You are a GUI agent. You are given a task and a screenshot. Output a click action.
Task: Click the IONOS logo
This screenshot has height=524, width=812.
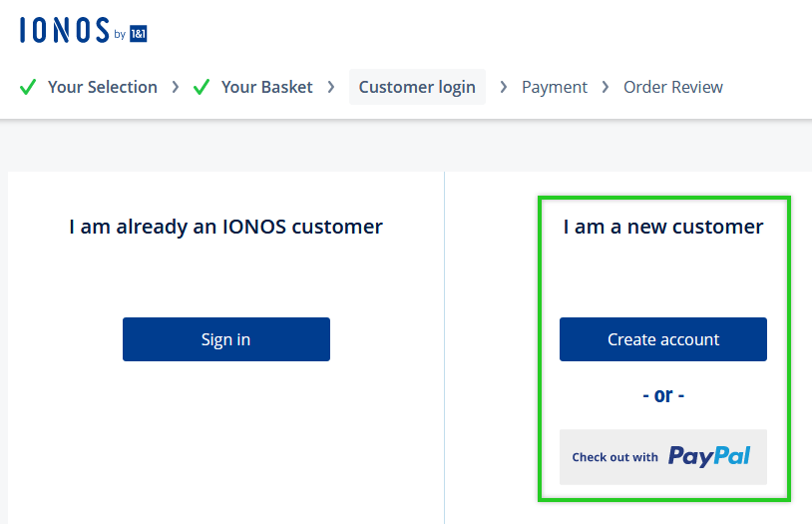click(x=84, y=30)
